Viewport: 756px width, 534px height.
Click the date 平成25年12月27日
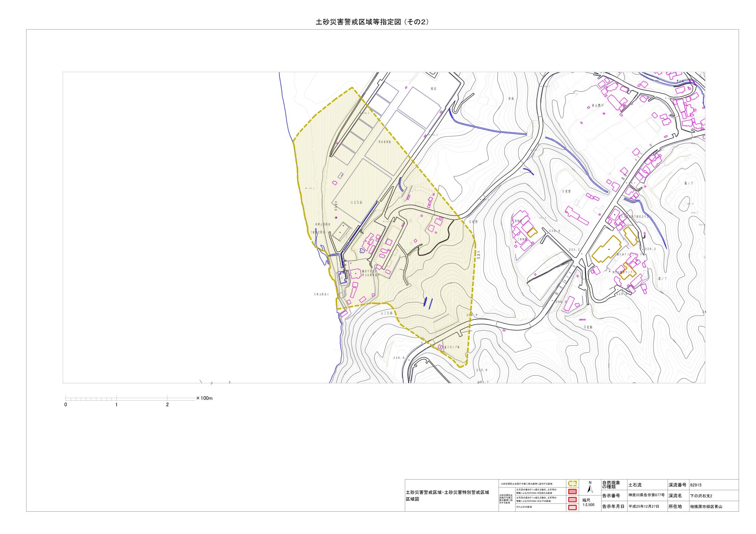(x=644, y=506)
